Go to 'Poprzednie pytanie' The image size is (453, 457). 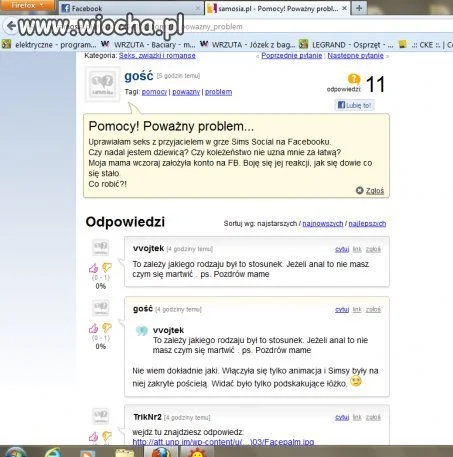tap(291, 55)
